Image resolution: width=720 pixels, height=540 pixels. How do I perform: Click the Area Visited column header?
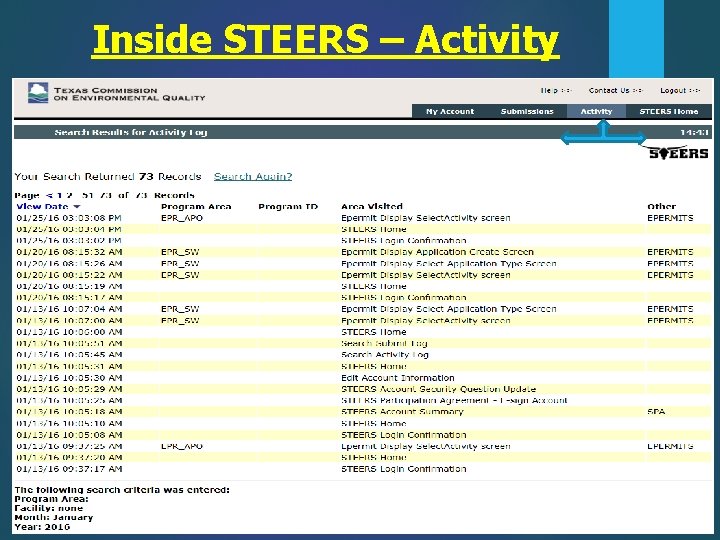[372, 207]
